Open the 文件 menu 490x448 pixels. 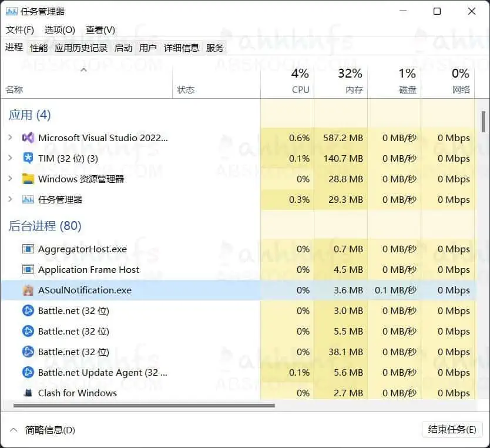coord(19,30)
